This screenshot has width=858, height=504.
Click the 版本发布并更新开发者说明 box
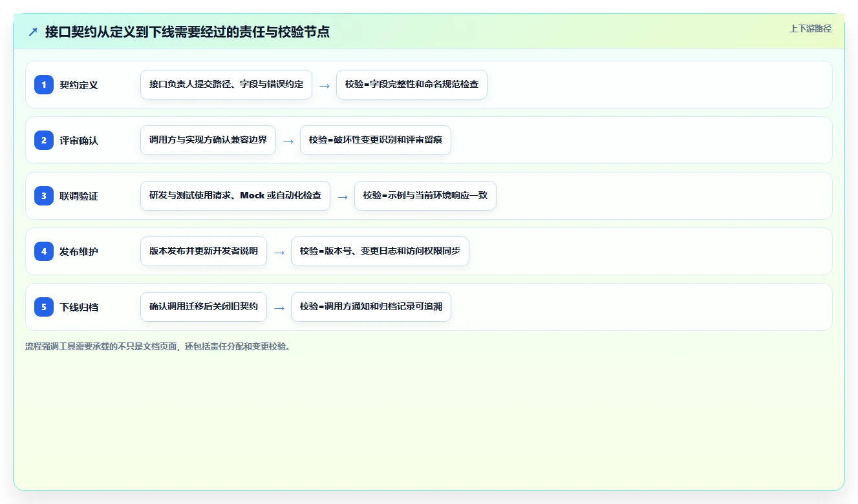pos(204,251)
